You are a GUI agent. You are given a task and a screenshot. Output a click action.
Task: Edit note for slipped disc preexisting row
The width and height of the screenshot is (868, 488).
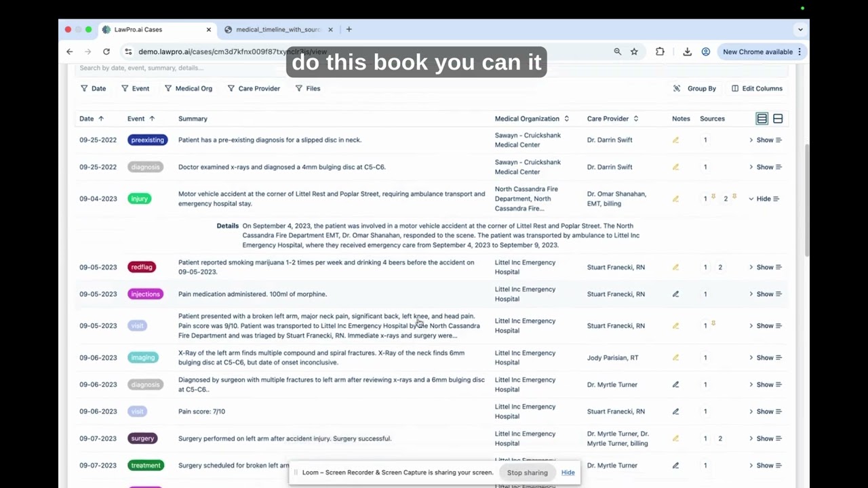pos(675,140)
